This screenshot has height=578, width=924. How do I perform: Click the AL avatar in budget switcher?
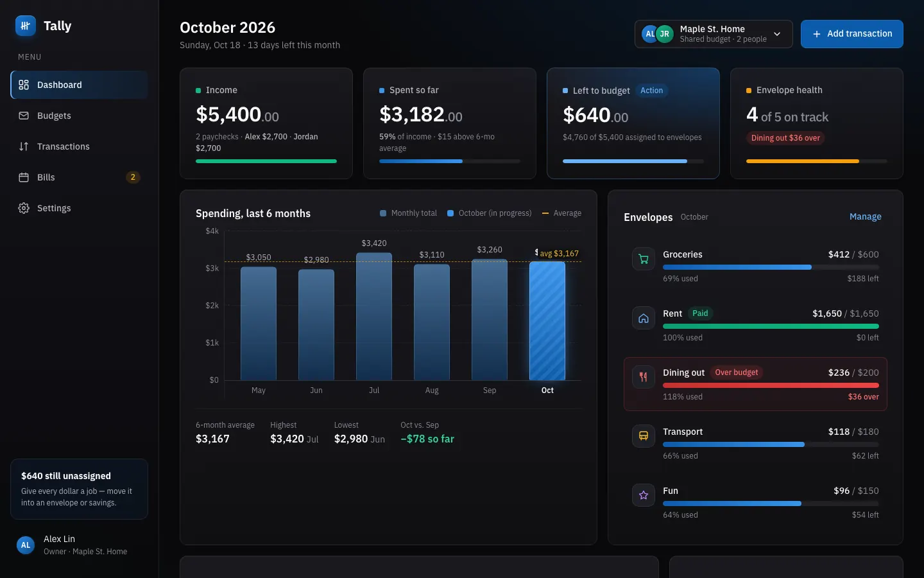[x=649, y=34]
